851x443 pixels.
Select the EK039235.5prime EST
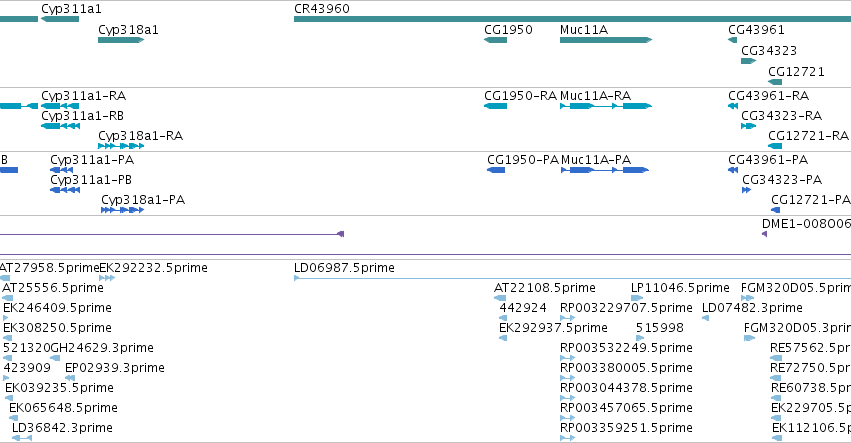coord(9,398)
